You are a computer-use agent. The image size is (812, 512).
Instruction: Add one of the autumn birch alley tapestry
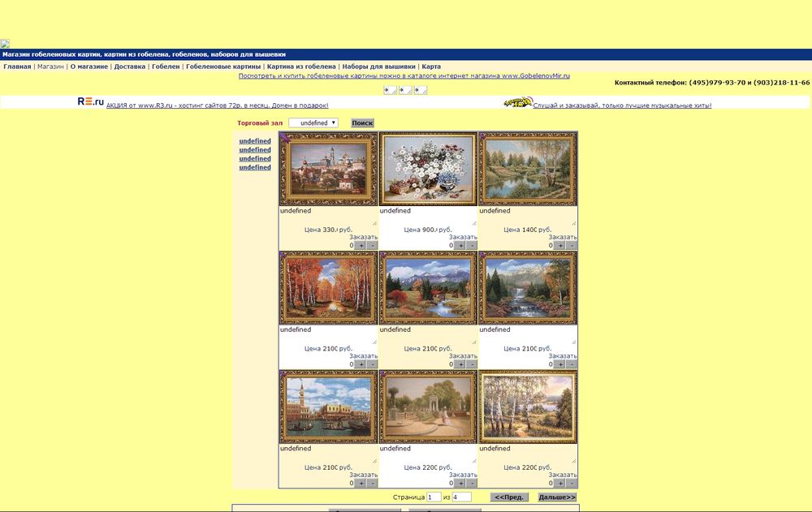click(361, 364)
